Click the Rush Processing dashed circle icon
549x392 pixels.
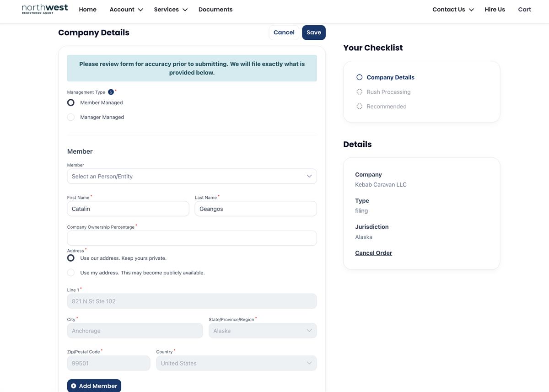coord(359,92)
